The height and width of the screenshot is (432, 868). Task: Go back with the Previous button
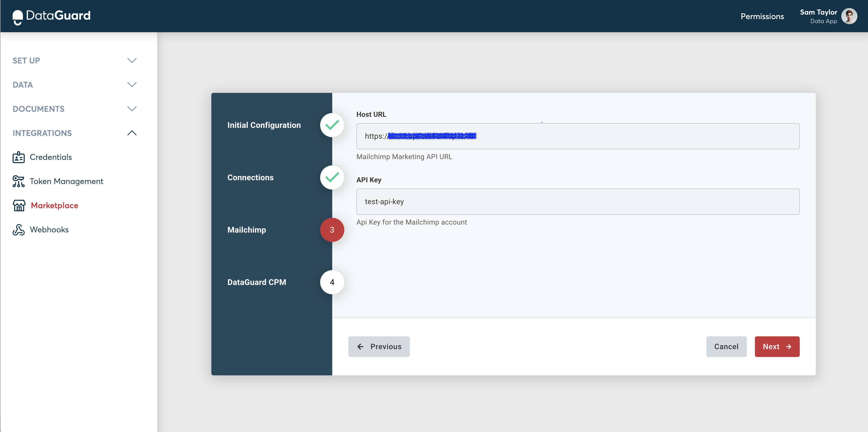point(379,346)
